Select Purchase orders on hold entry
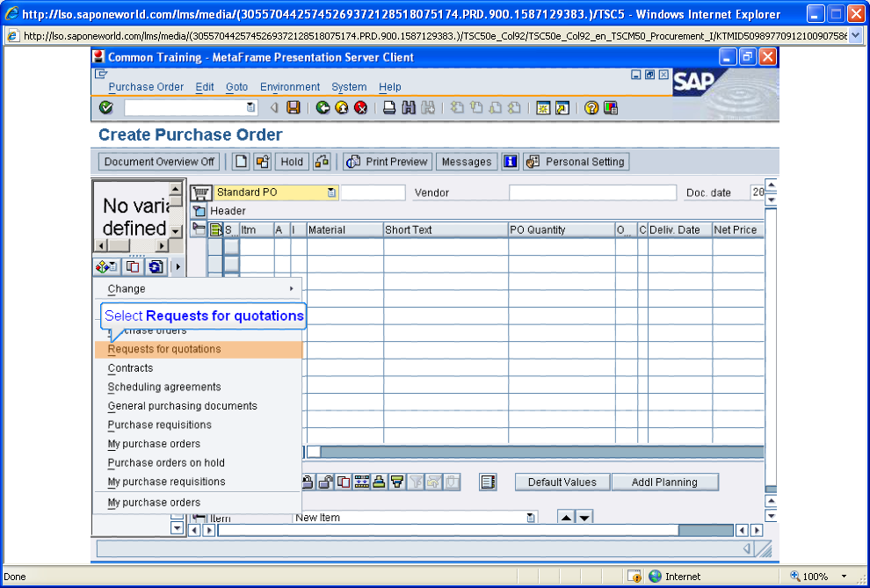 pos(198,462)
